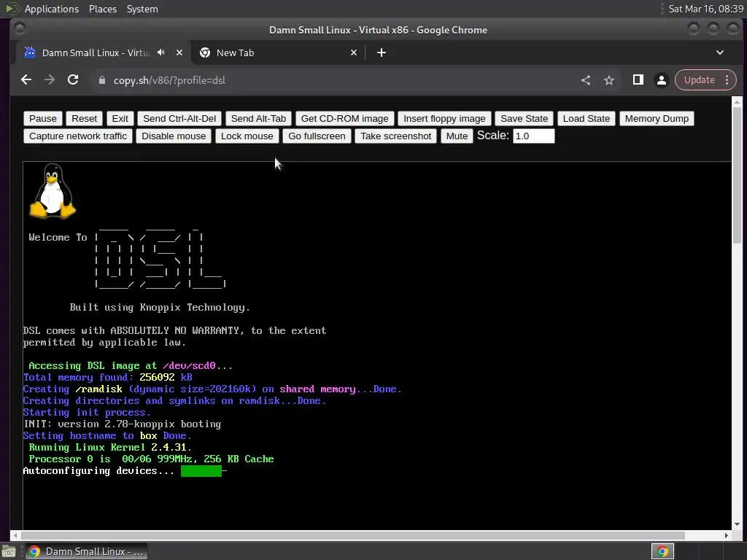The image size is (747, 560).
Task: Open the Places menu
Action: [103, 9]
